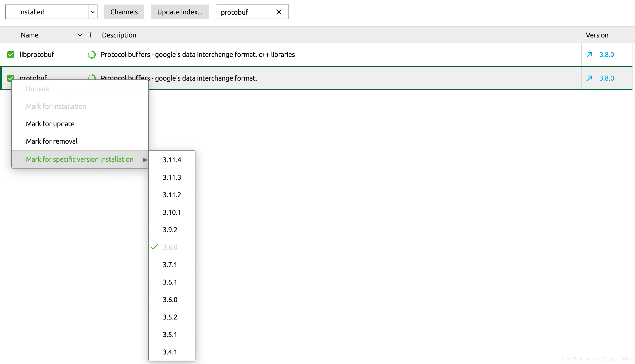635x364 pixels.
Task: Select the libprotobuf package name
Action: click(x=37, y=54)
